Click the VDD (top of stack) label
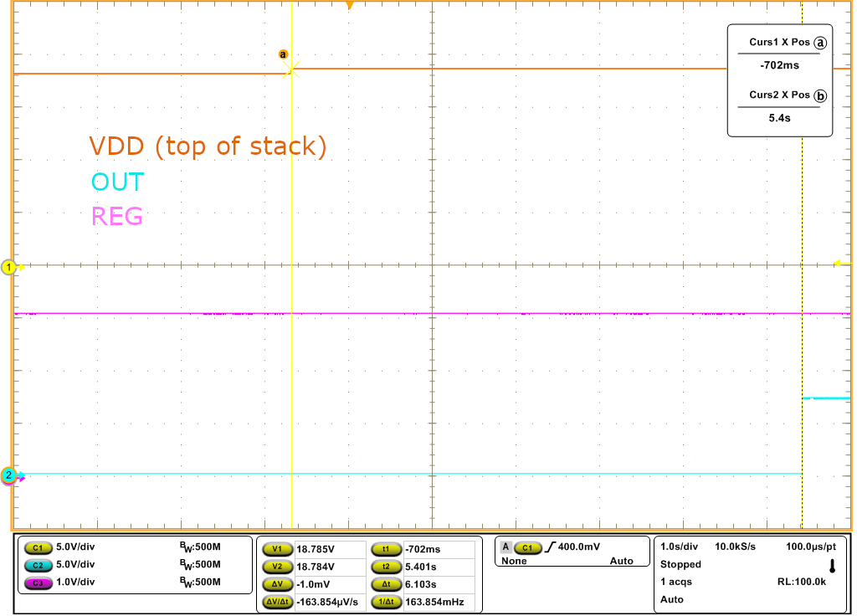The image size is (857, 616). 208,146
